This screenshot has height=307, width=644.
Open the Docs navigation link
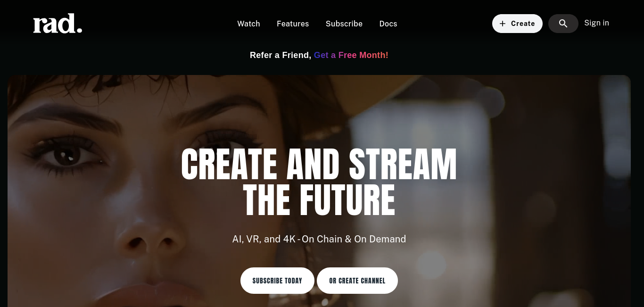click(x=388, y=24)
